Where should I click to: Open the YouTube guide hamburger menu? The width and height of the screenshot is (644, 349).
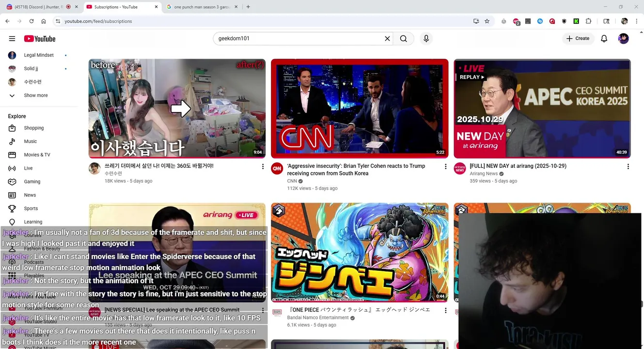(x=12, y=39)
